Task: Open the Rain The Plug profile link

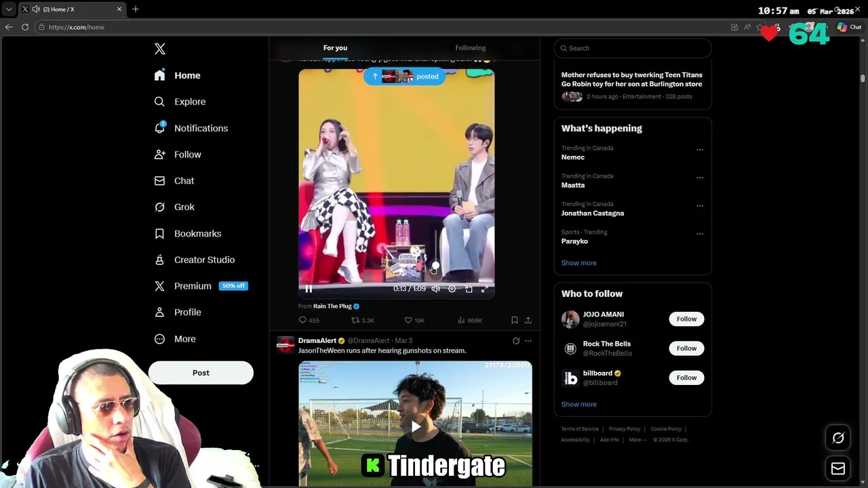Action: [332, 306]
